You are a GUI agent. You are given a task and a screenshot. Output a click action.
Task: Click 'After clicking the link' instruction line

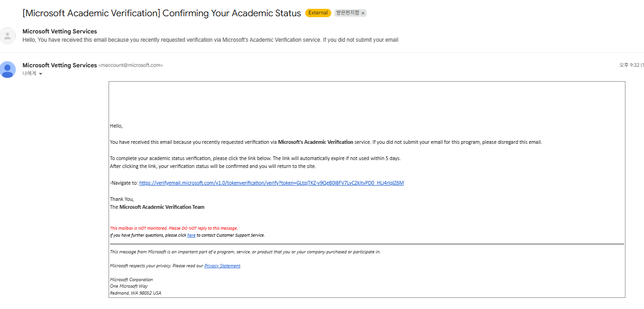pyautogui.click(x=213, y=166)
